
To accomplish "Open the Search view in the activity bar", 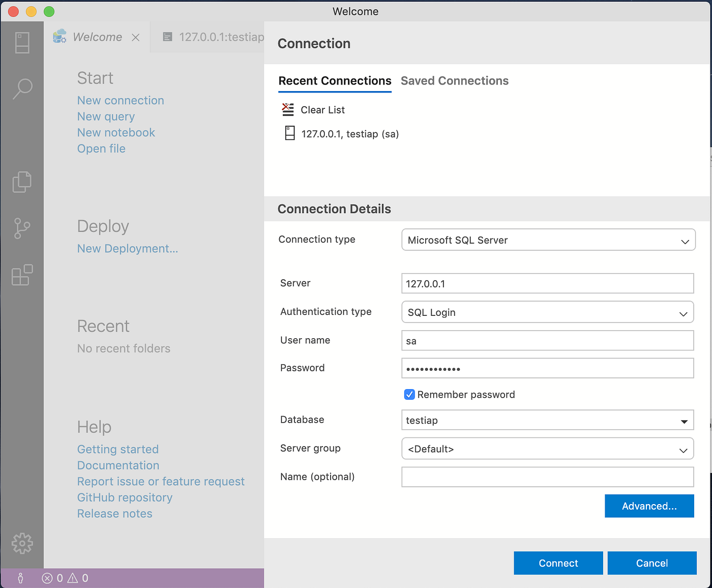I will click(x=22, y=89).
